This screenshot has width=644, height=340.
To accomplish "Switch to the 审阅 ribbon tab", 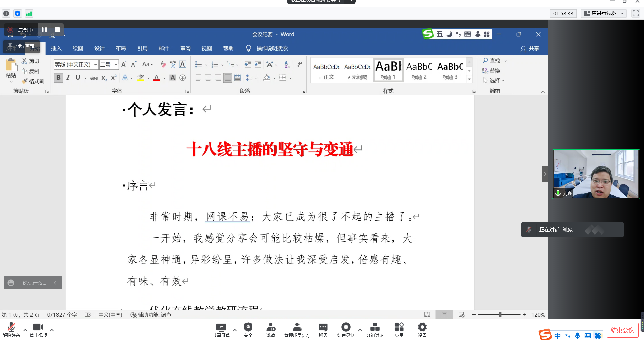I will tap(185, 48).
